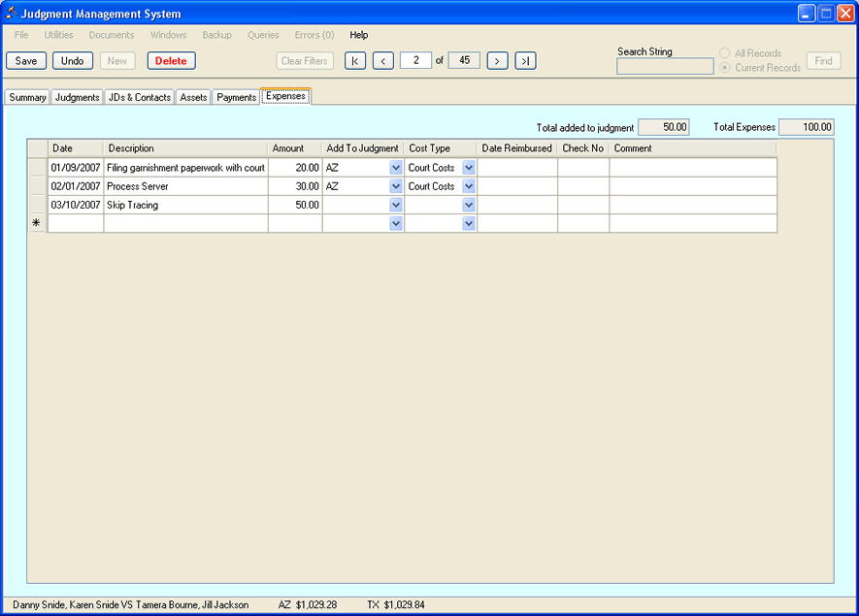Screen dimensions: 859x616
Task: Go to the first record
Action: (x=355, y=61)
